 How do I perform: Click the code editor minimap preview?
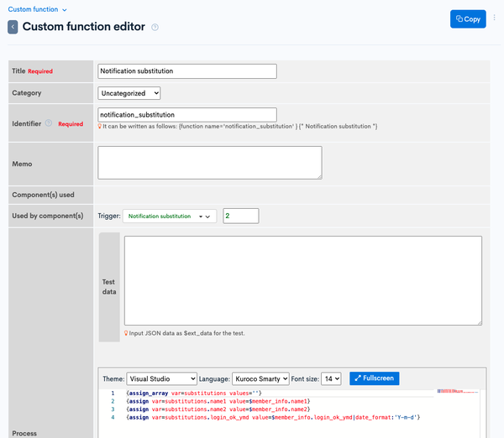[x=458, y=391]
